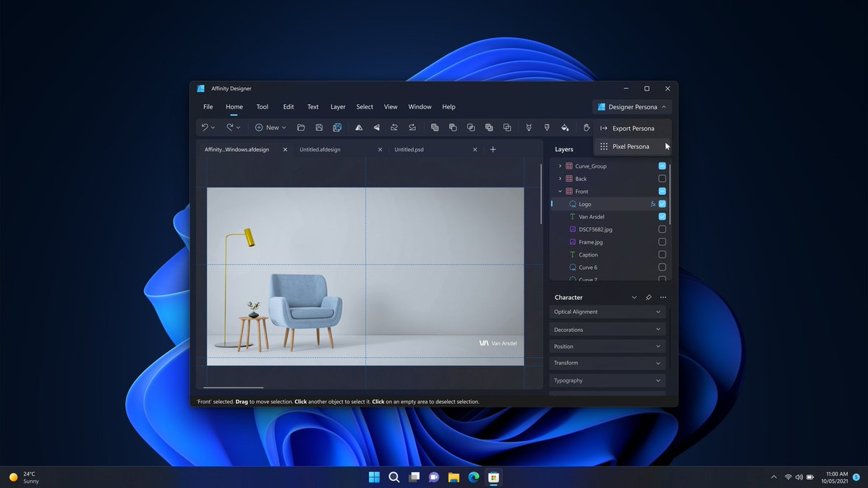Viewport: 868px width, 488px height.
Task: Collapse the Character panel chevron
Action: 634,297
